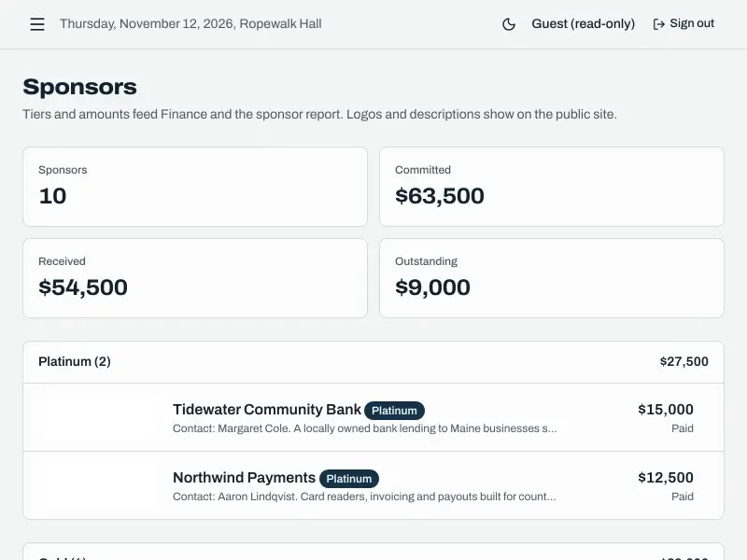Expand the Gold section at bottom
The width and height of the screenshot is (747, 560).
pos(373,553)
